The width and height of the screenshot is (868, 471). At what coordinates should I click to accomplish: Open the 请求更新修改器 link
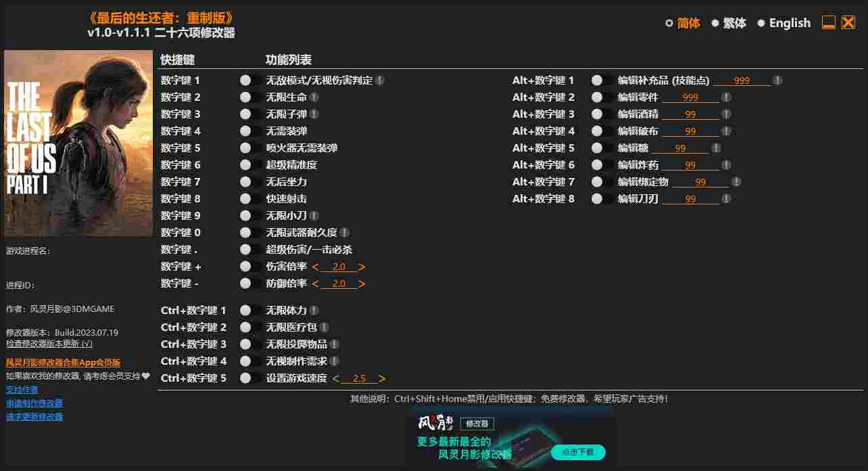click(x=34, y=417)
